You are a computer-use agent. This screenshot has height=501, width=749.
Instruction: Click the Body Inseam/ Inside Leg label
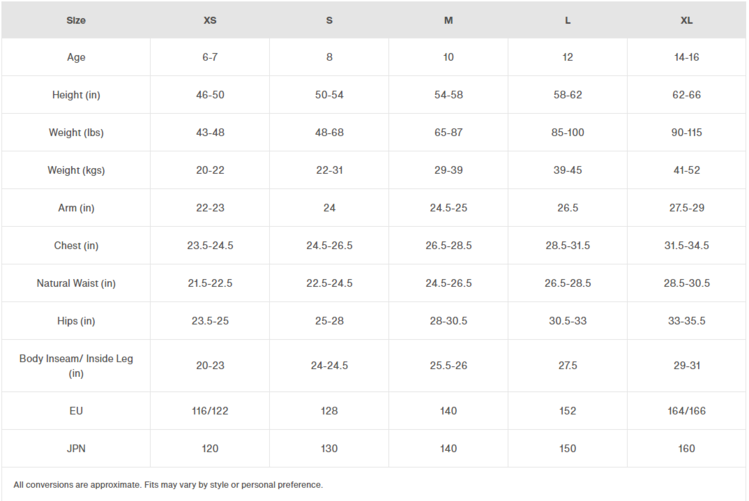pyautogui.click(x=76, y=365)
